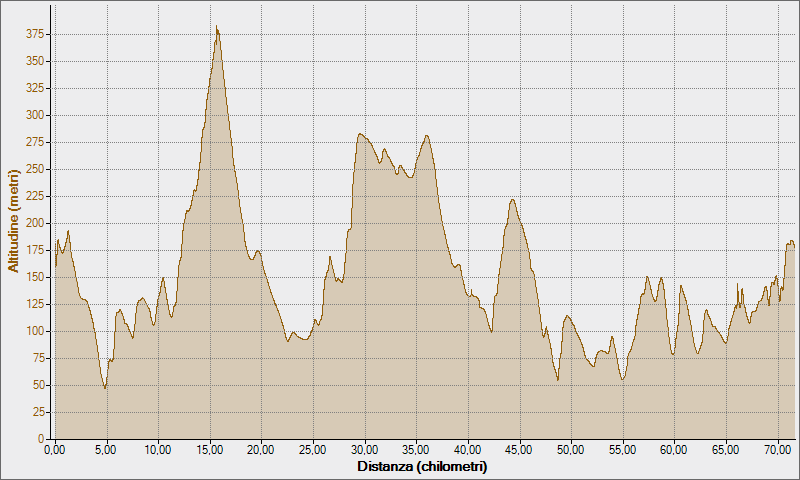Click the 100 label on altitude axis

(35, 332)
